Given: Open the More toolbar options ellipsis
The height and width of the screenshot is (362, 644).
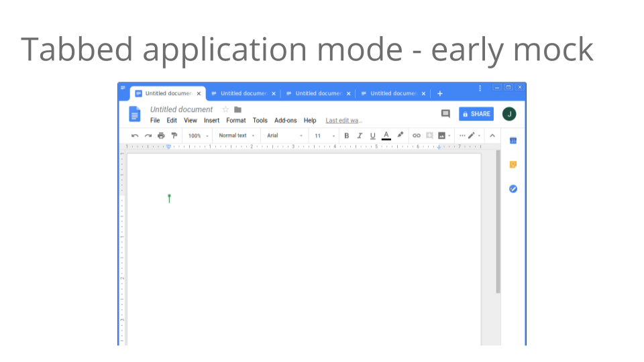Looking at the screenshot, I should point(462,135).
